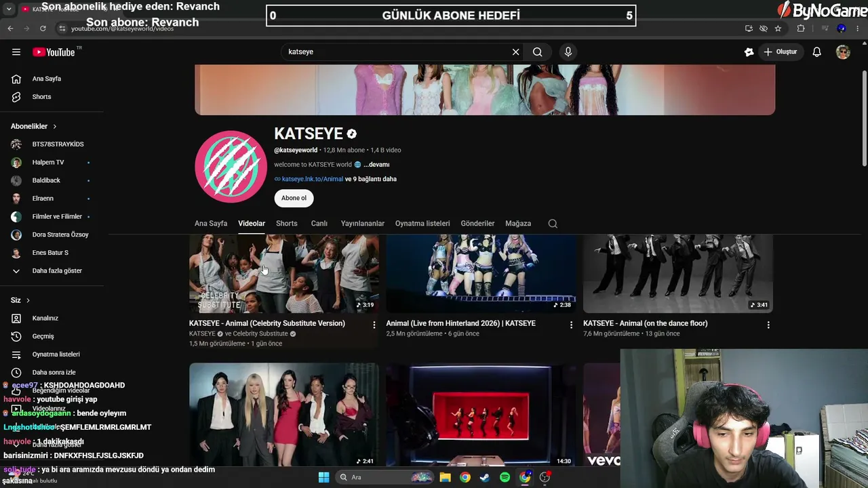Switch to the channel Oynatma listeleri tab
This screenshot has width=868, height=488.
422,224
